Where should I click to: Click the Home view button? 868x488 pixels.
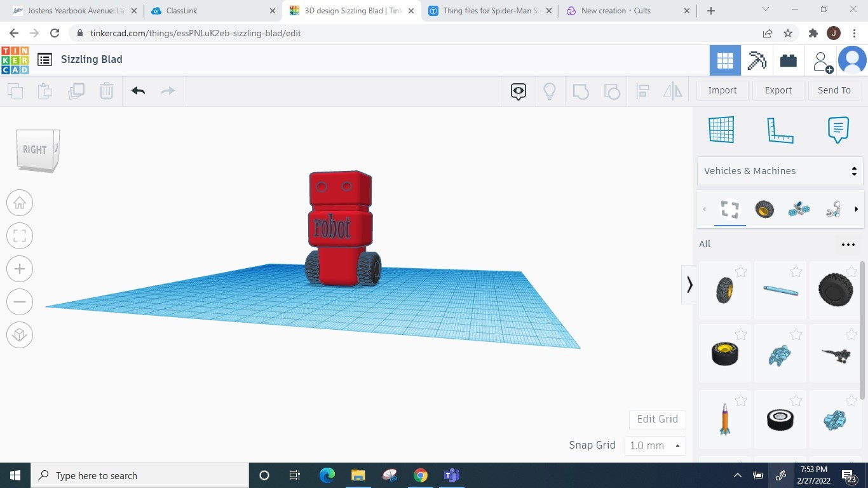tap(20, 203)
